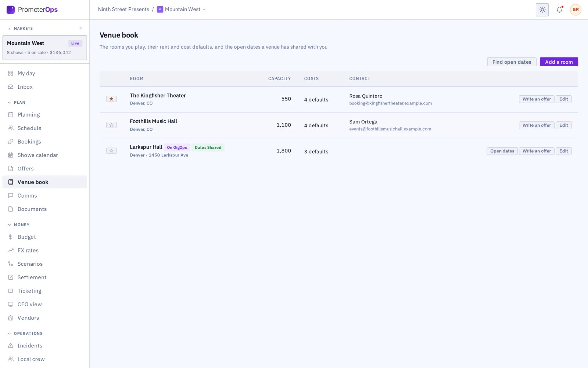Click the Ticketing ticket icon
The width and height of the screenshot is (588, 368).
(x=11, y=291)
